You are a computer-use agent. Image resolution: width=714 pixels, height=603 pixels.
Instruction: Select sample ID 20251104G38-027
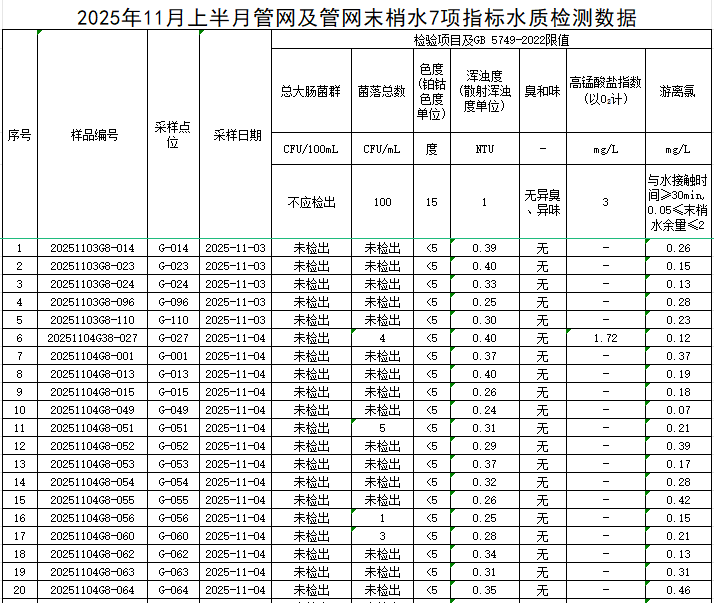coord(92,338)
